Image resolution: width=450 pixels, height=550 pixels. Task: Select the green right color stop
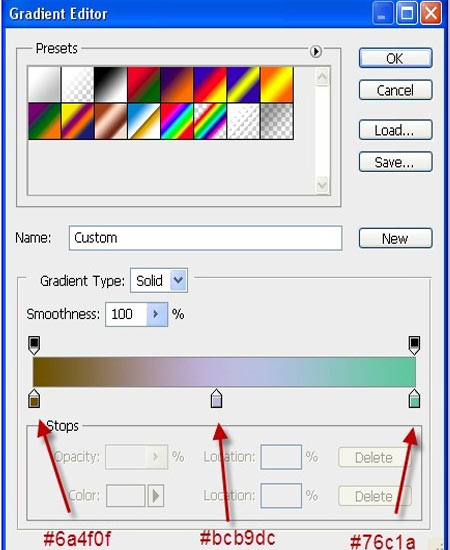(x=414, y=398)
